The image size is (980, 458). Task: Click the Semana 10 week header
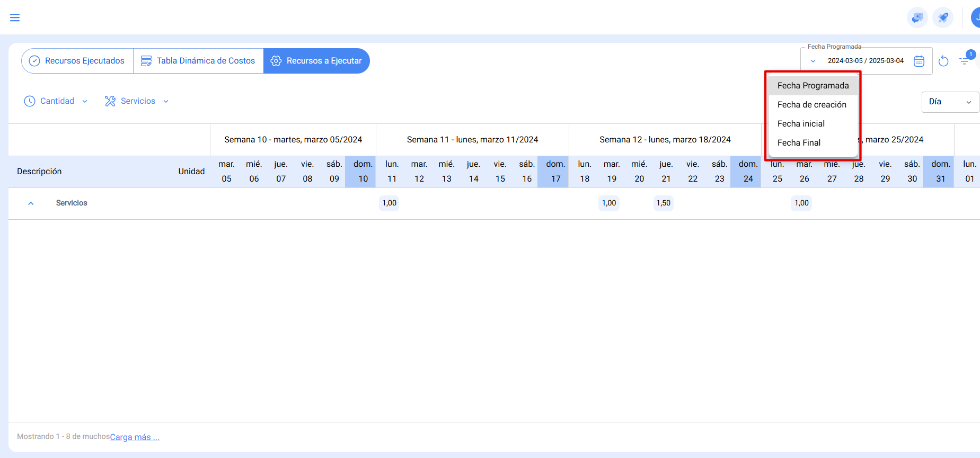click(293, 140)
